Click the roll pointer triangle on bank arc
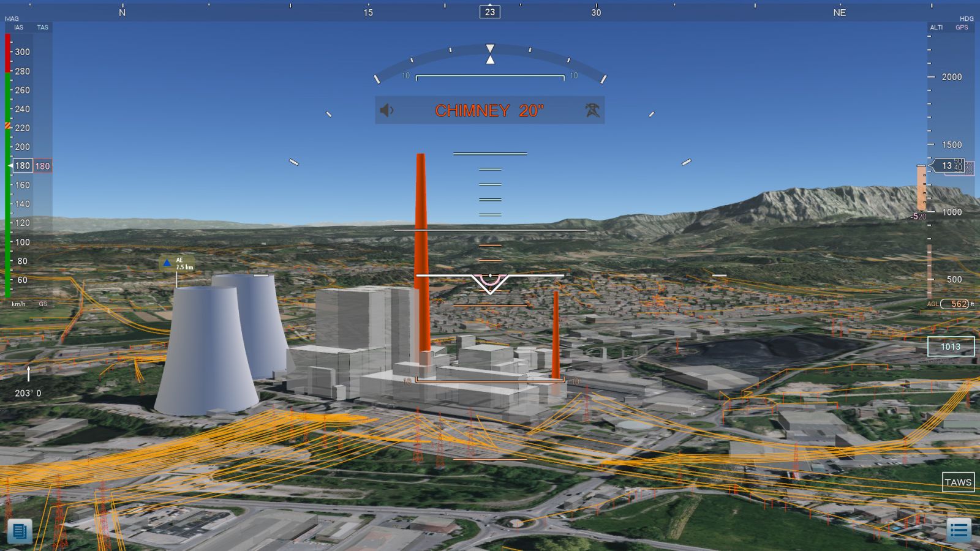 point(490,60)
